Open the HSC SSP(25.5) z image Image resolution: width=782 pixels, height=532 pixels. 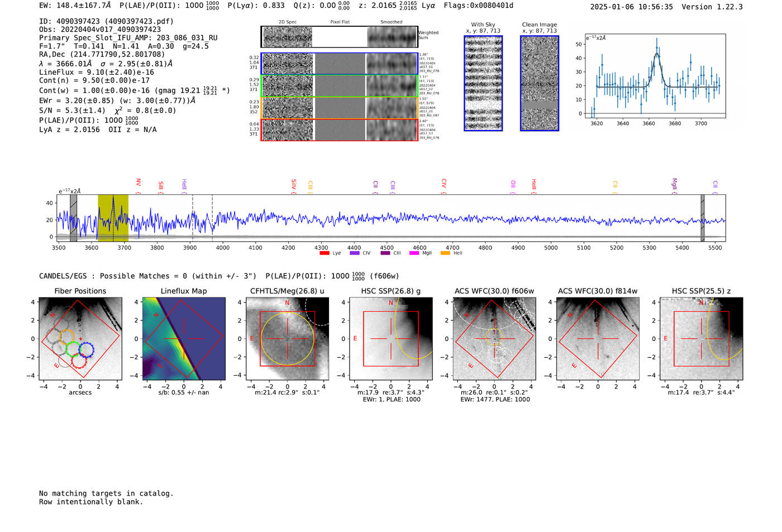coord(702,339)
